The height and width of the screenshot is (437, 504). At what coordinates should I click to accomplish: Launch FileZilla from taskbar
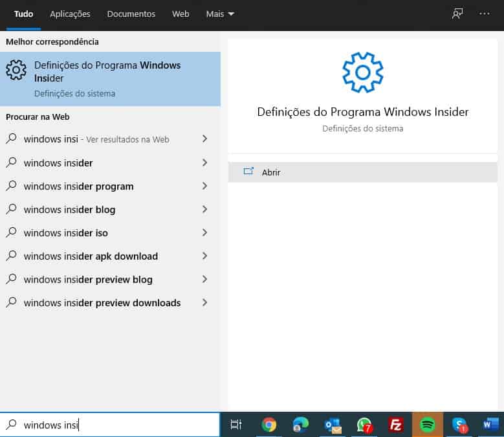pos(396,425)
